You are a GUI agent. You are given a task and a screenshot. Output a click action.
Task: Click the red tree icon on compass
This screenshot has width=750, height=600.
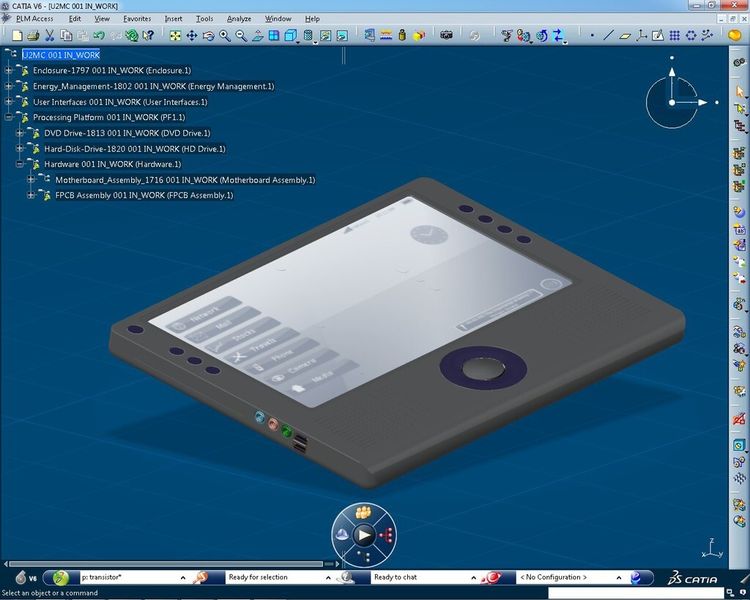386,534
